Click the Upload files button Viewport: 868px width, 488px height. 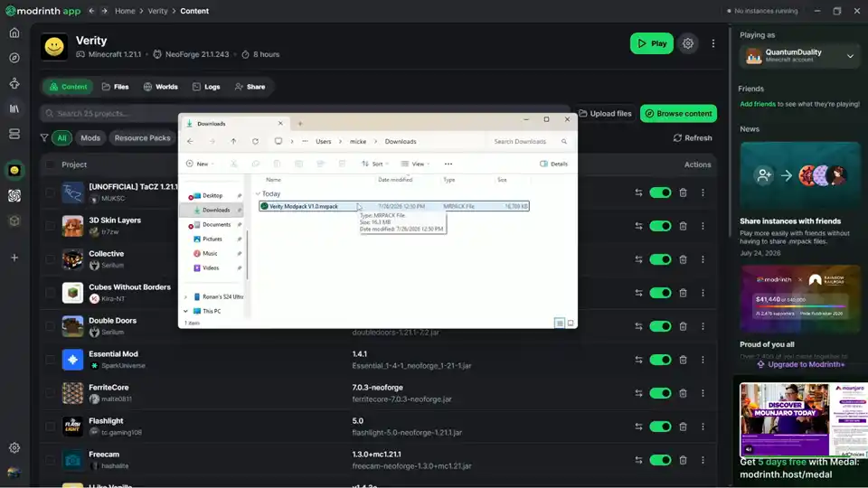pyautogui.click(x=605, y=114)
